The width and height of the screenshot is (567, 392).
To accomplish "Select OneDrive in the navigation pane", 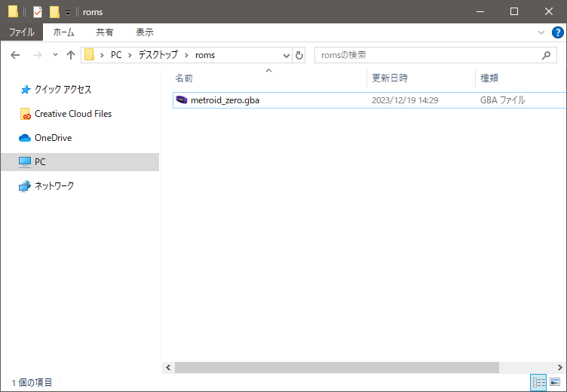I will [53, 138].
